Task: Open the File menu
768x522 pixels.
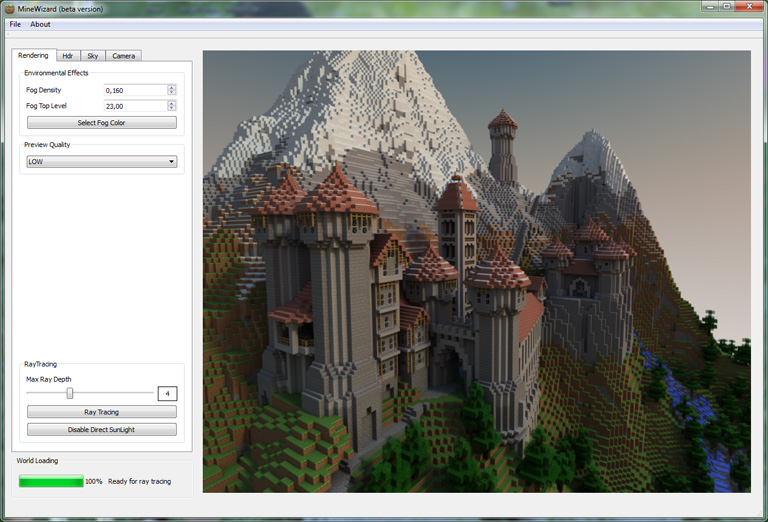Action: 15,24
